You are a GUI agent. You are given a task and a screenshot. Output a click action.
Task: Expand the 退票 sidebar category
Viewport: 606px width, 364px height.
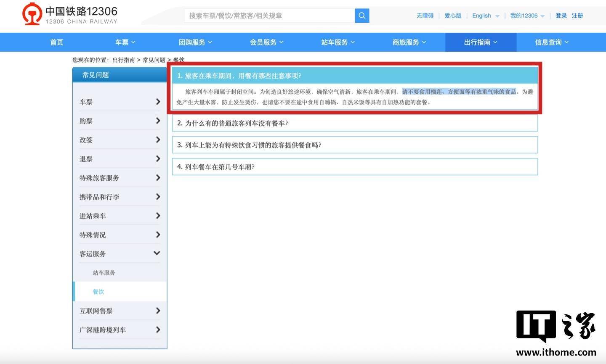(120, 159)
